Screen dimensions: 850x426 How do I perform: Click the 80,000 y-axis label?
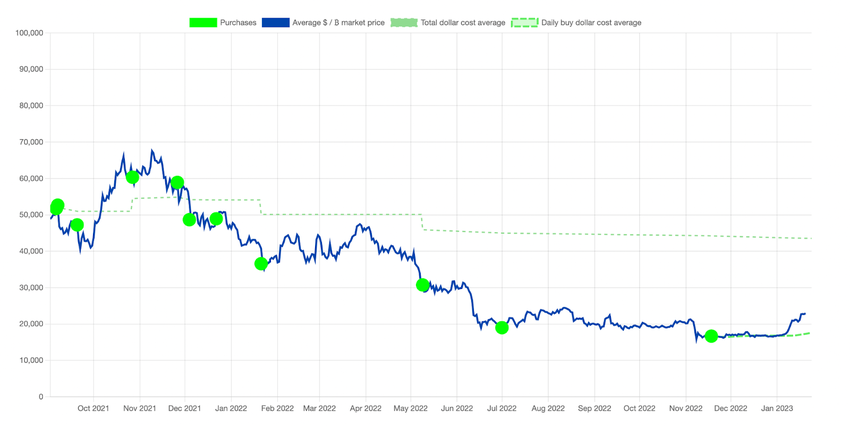(31, 106)
